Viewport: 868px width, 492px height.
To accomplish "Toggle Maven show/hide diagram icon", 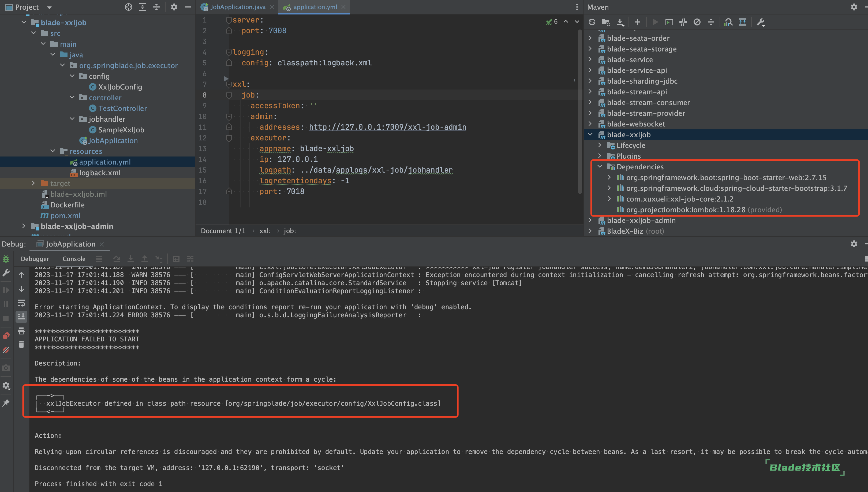I will [x=742, y=22].
